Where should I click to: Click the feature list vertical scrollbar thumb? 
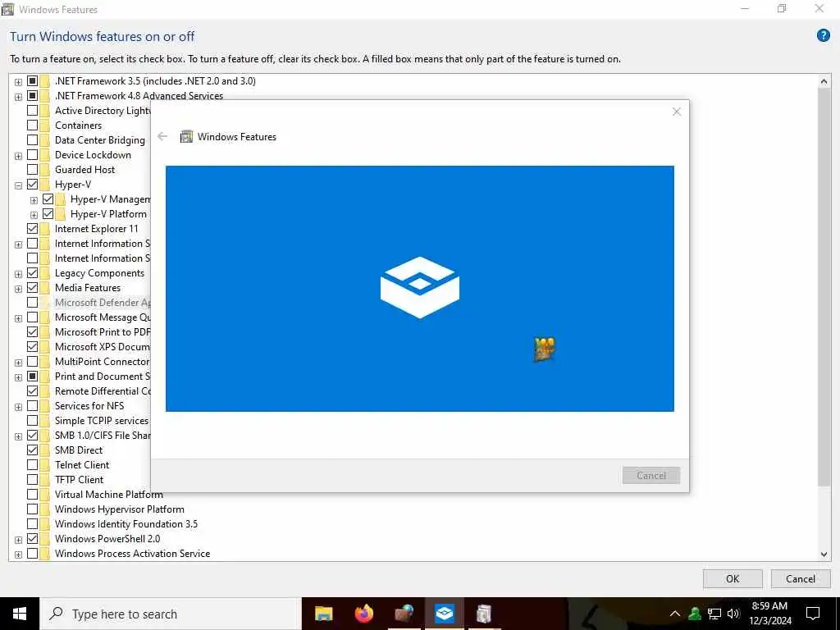(x=824, y=286)
